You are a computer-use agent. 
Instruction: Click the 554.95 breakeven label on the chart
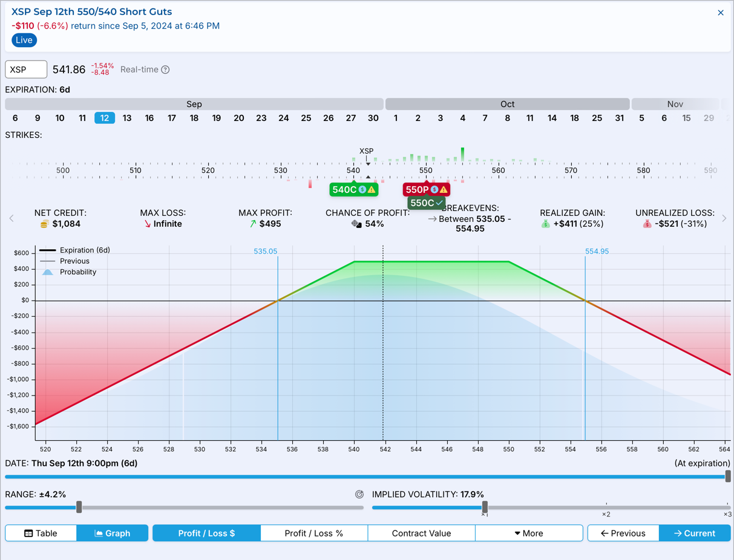coord(597,251)
